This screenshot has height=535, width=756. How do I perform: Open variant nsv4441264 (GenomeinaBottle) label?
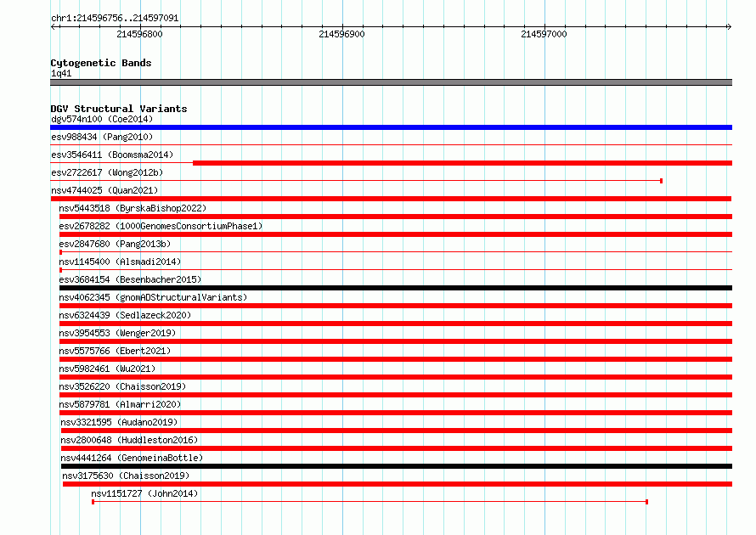[132, 458]
